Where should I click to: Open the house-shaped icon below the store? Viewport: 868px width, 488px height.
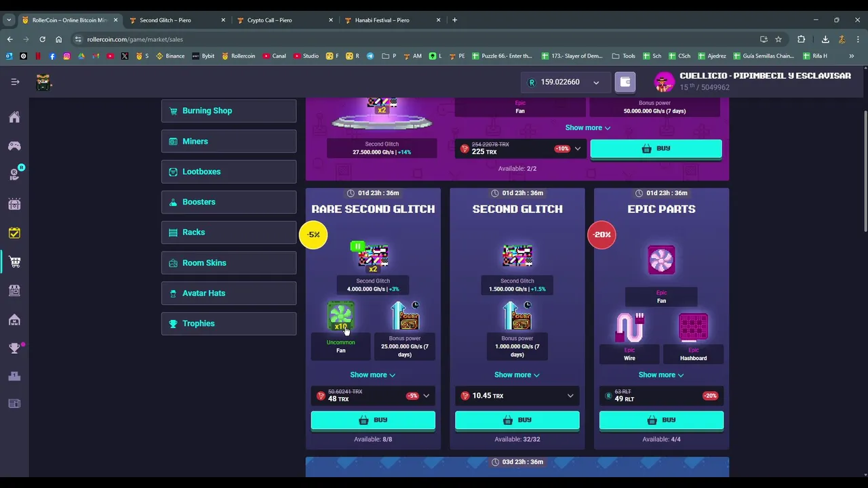point(14,319)
